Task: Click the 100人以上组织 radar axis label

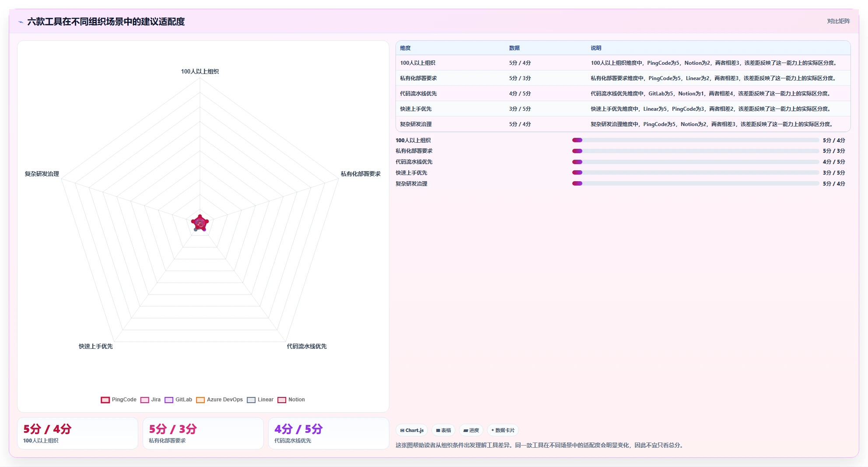Action: click(x=200, y=71)
